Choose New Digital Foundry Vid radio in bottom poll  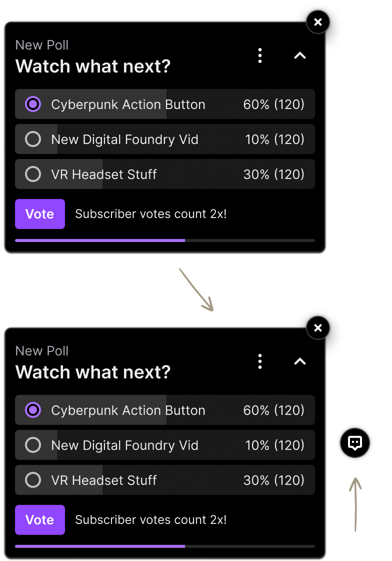tap(33, 445)
